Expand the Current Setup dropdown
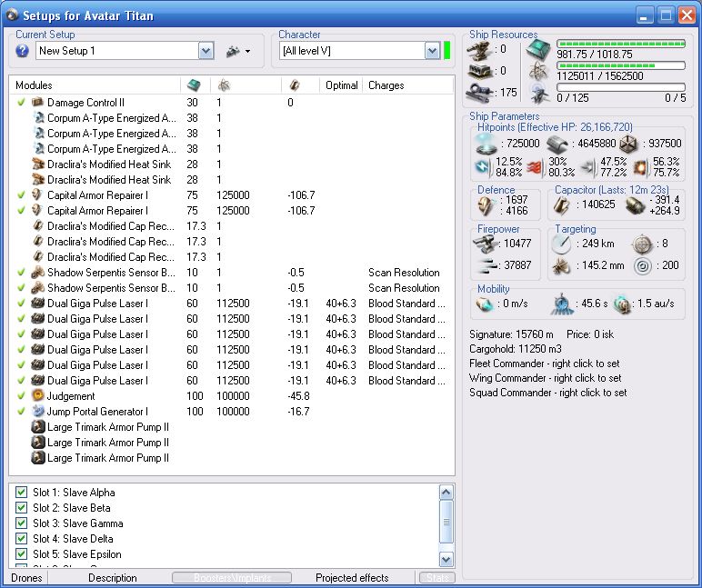 [206, 51]
